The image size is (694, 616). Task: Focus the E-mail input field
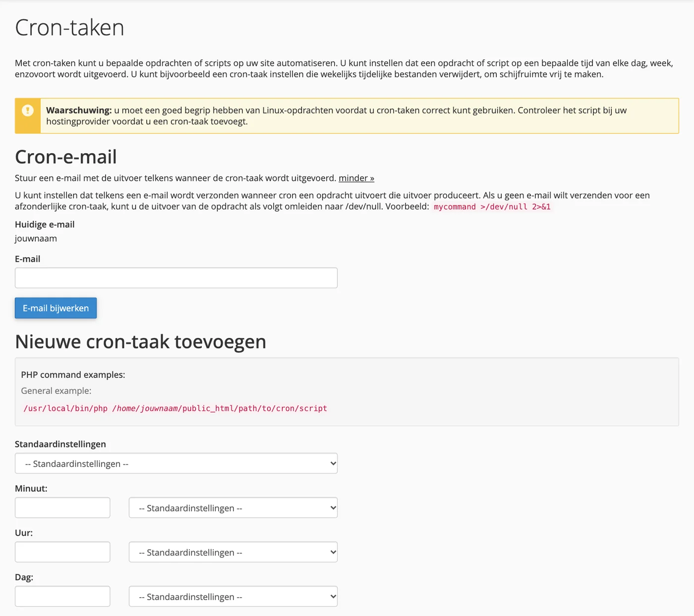click(176, 278)
